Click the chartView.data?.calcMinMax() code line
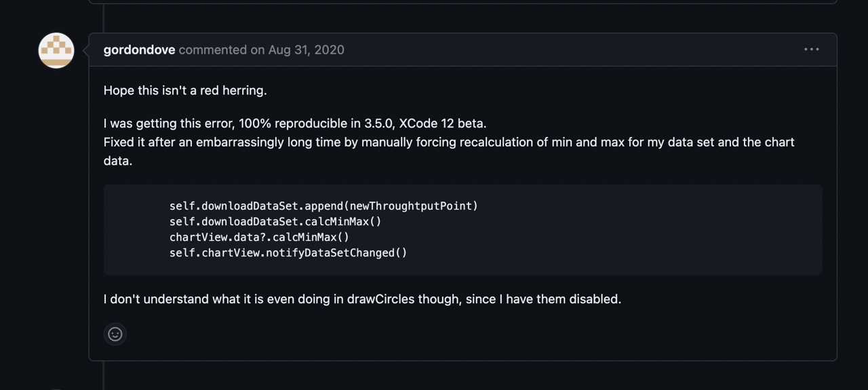The image size is (868, 390). [259, 237]
